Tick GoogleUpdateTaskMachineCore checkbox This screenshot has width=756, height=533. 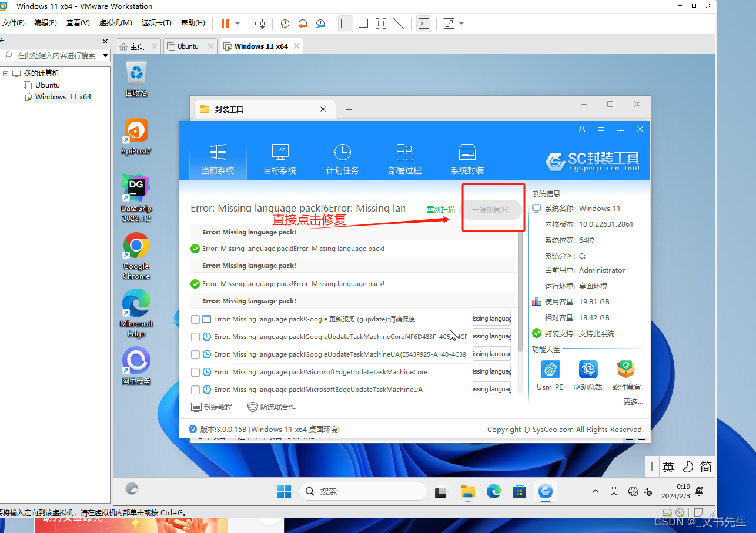click(196, 337)
